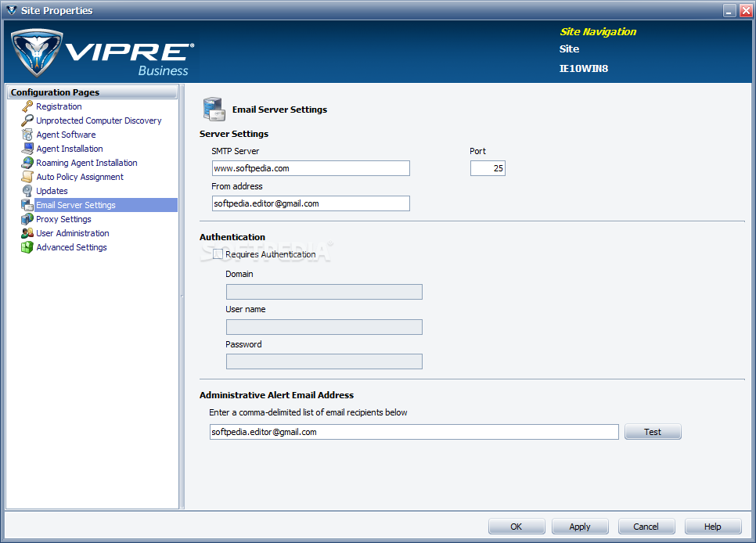Open the Advanced Settings page
756x543 pixels.
[x=71, y=247]
